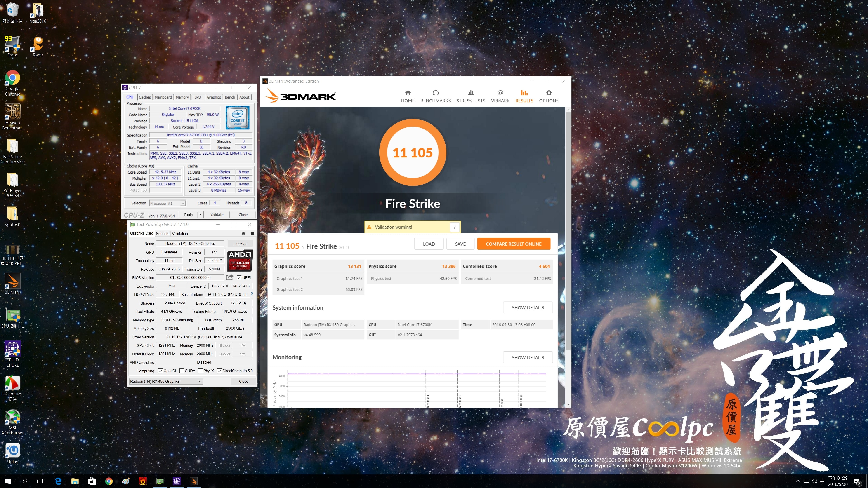Open the About tab in CPU-Z

(244, 97)
